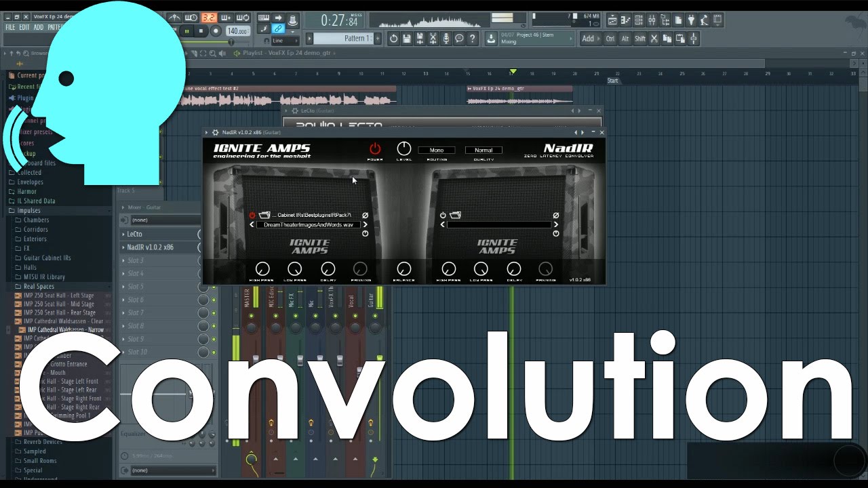Invert phase of left cabinet IR
868x488 pixels.
365,216
